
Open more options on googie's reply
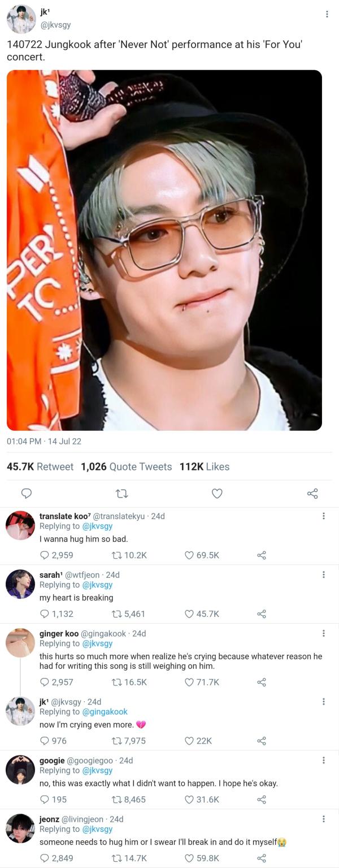[323, 761]
